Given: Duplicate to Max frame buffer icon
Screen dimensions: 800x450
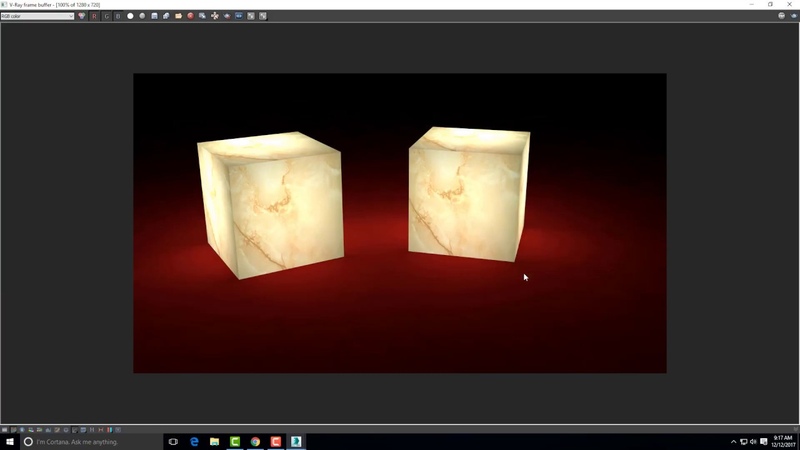Looking at the screenshot, I should point(203,16).
